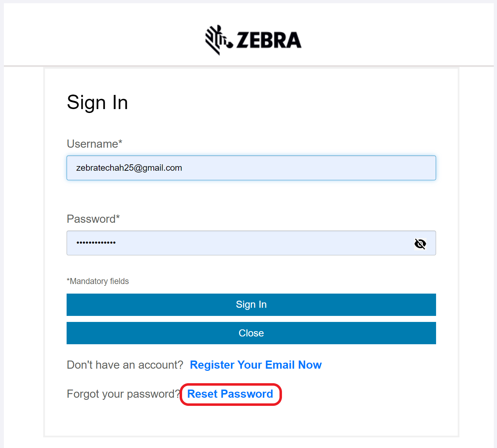Click the masked password dots

(96, 243)
